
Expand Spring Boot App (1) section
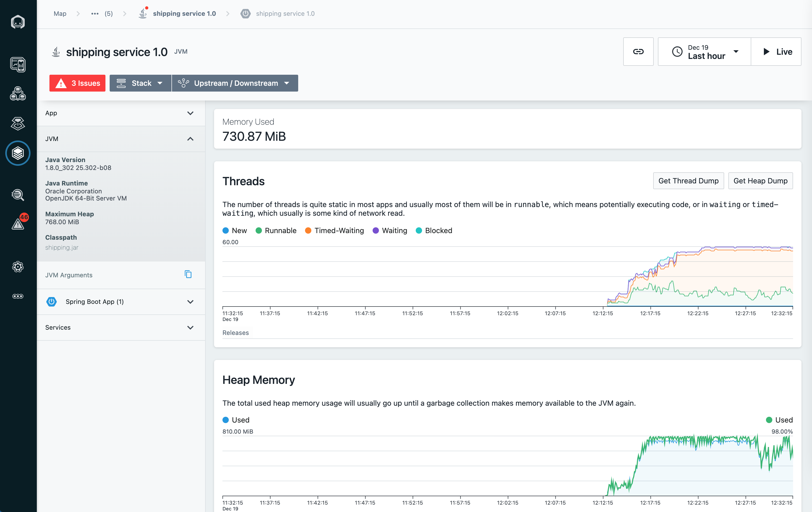121,302
